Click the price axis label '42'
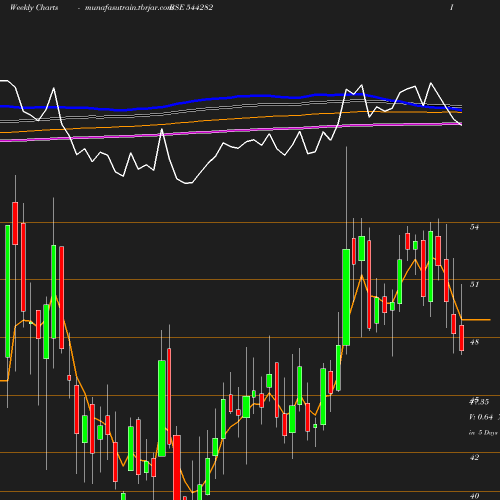 (474, 457)
